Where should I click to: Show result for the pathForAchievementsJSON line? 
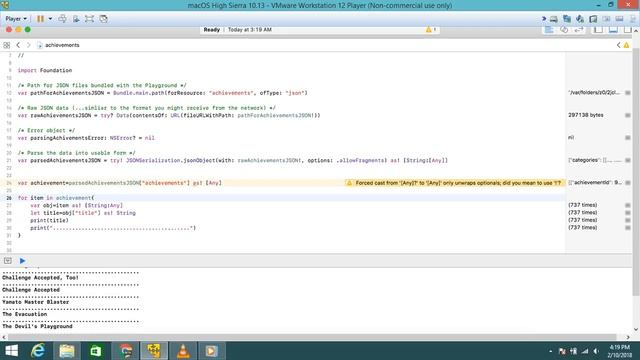[x=628, y=93]
